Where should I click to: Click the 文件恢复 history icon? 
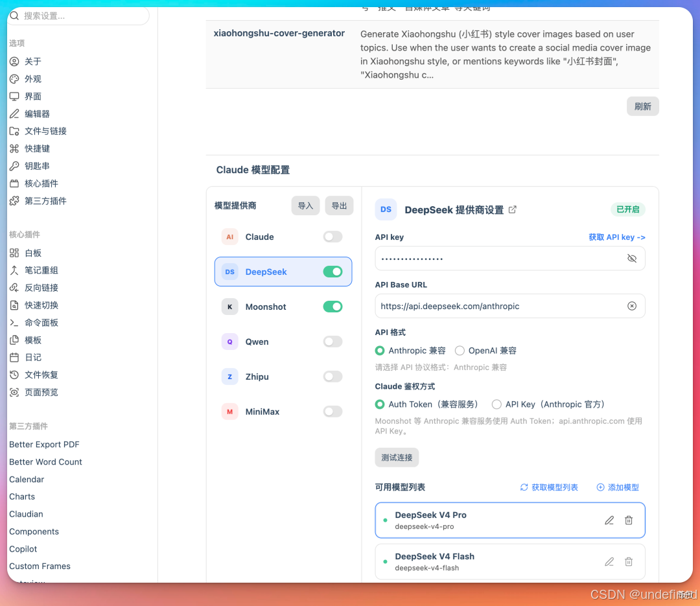point(14,375)
